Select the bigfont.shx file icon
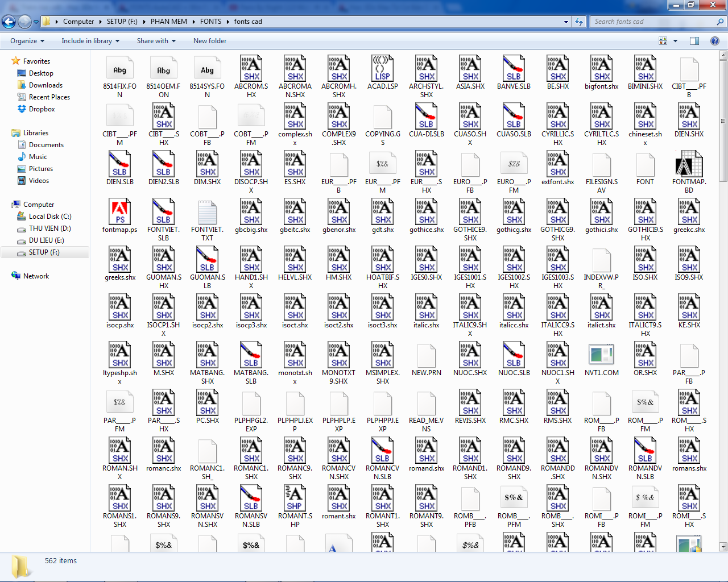Viewport: 728px width, 582px height. pyautogui.click(x=601, y=69)
